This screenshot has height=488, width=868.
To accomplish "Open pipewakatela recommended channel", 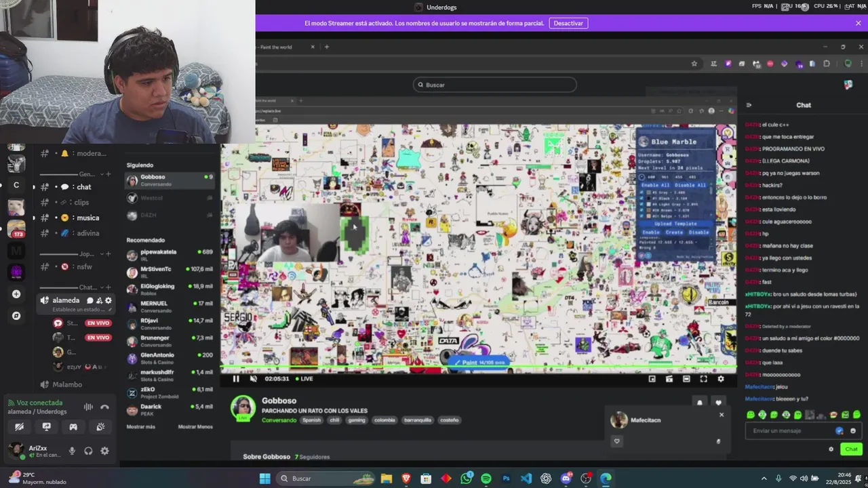I will [x=170, y=254].
